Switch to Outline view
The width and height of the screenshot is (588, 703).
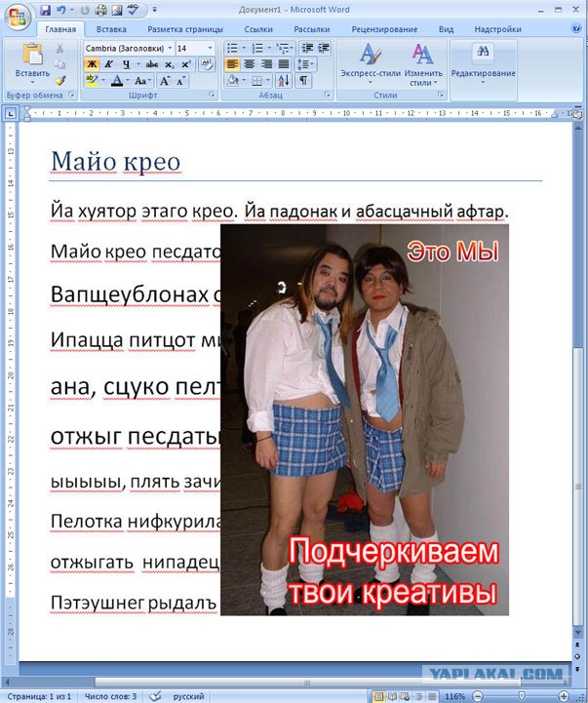[x=418, y=696]
